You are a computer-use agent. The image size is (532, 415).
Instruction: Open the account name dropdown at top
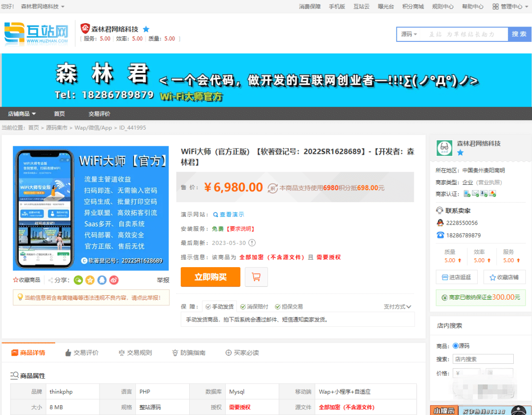pyautogui.click(x=43, y=6)
